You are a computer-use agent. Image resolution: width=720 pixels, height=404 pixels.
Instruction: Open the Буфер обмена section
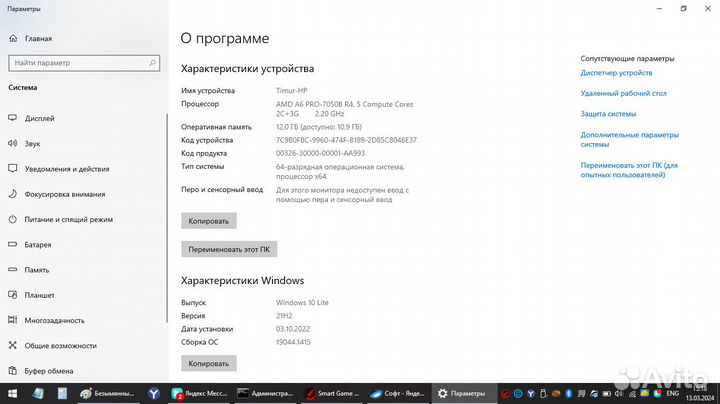click(41, 370)
